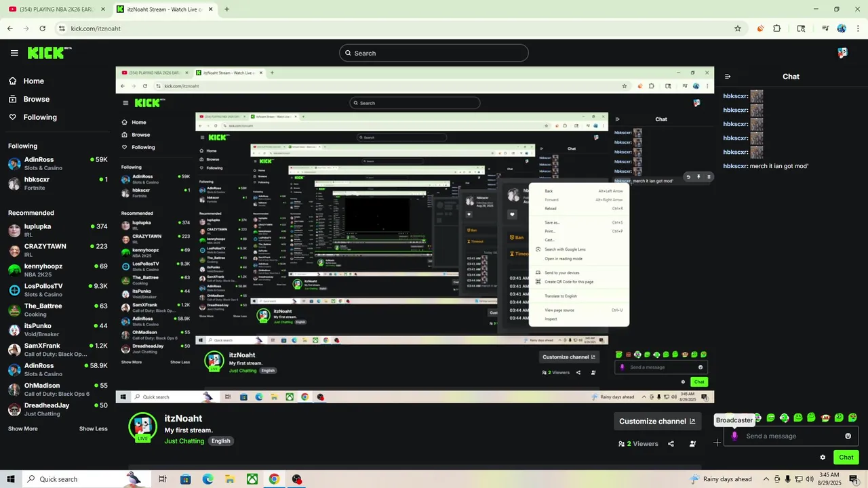Collapse the chat panel with its header icon
Screen dimensions: 868x488
[728, 77]
